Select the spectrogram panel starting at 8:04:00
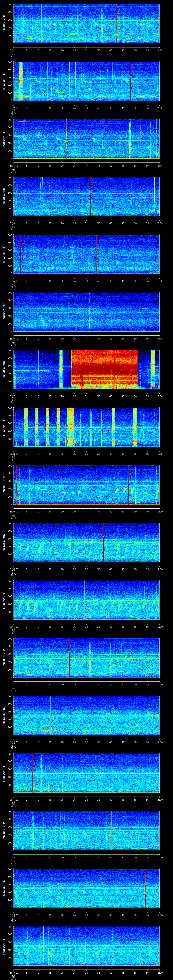Image resolution: width=173 pixels, height=980 pixels. coord(87,196)
